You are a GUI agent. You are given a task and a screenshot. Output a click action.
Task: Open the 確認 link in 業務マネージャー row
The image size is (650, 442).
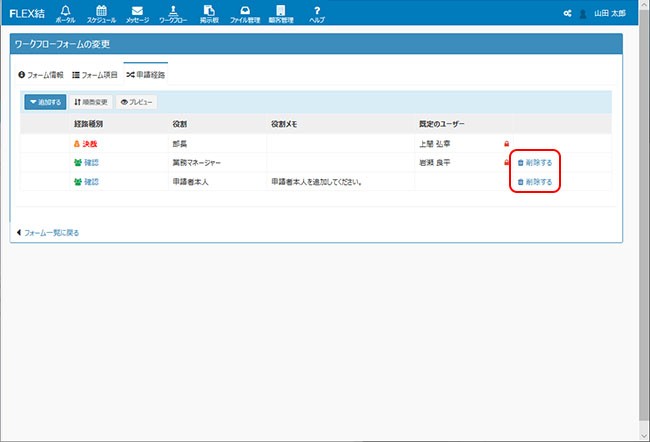point(92,163)
